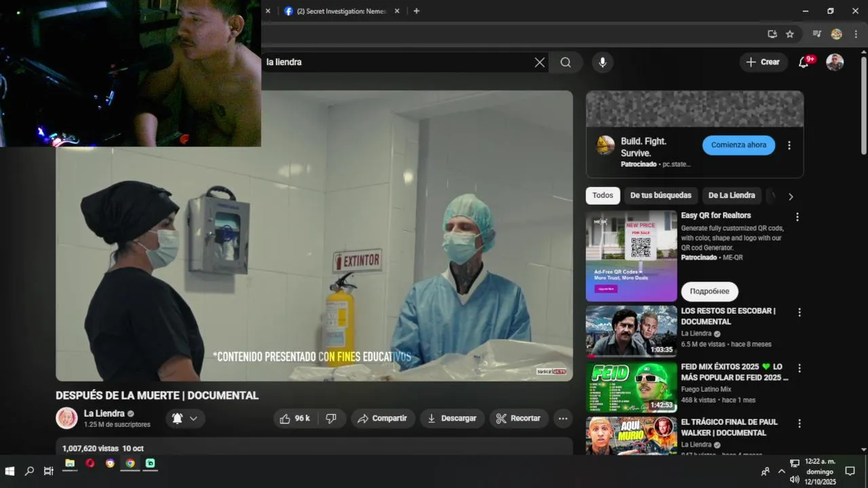Open the Windows Start menu
The image size is (868, 488).
10,471
